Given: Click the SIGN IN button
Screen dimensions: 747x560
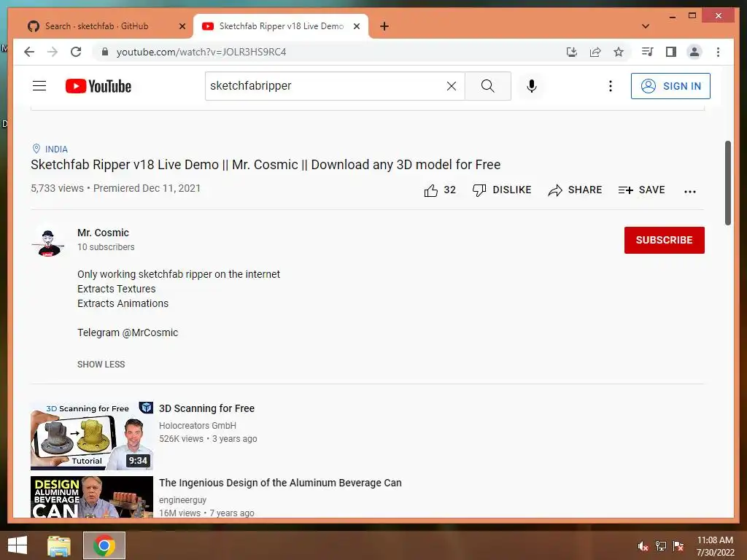Looking at the screenshot, I should coord(670,86).
